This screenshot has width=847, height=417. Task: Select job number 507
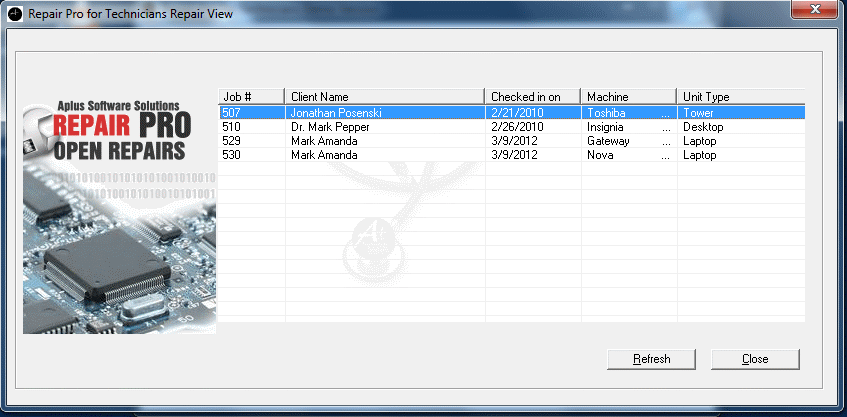click(x=231, y=113)
